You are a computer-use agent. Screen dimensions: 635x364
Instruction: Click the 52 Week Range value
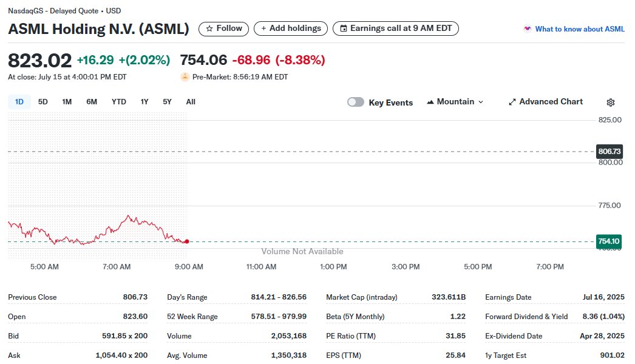279,316
